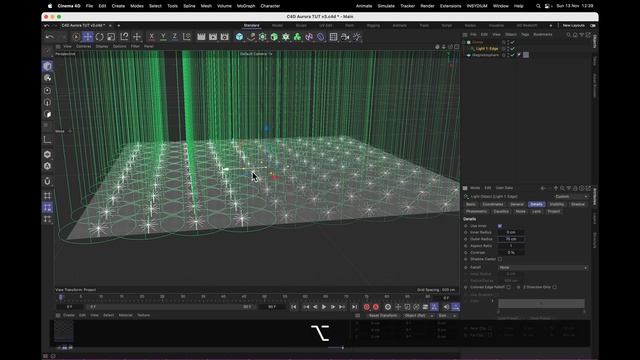Click the Light object icon in toolbar

click(357, 37)
